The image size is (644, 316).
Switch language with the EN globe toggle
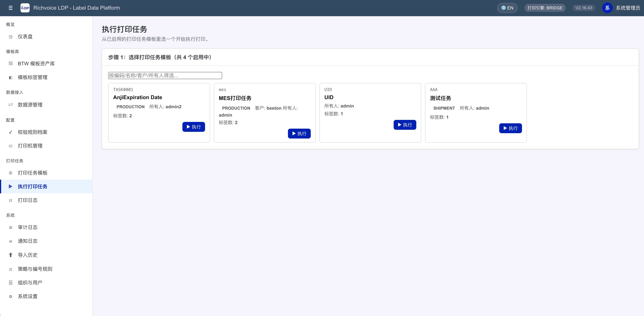tap(507, 8)
